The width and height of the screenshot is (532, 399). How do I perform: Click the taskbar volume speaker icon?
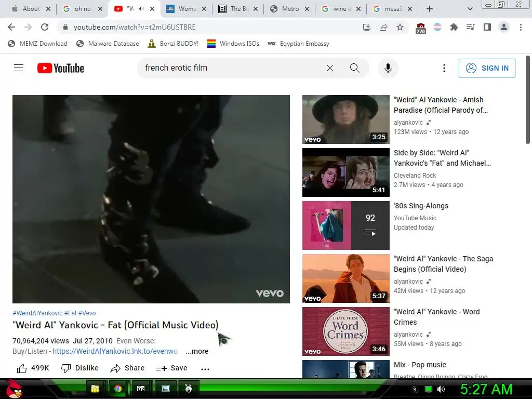[441, 389]
